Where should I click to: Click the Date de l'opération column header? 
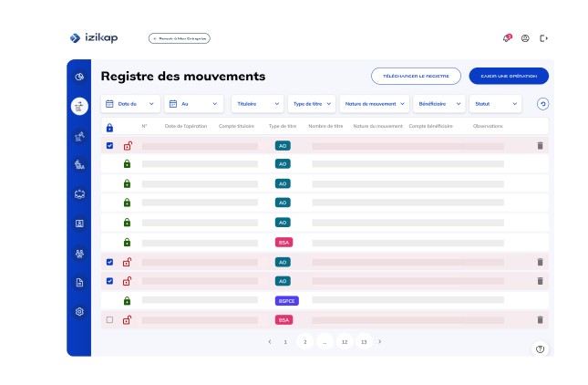pyautogui.click(x=186, y=126)
